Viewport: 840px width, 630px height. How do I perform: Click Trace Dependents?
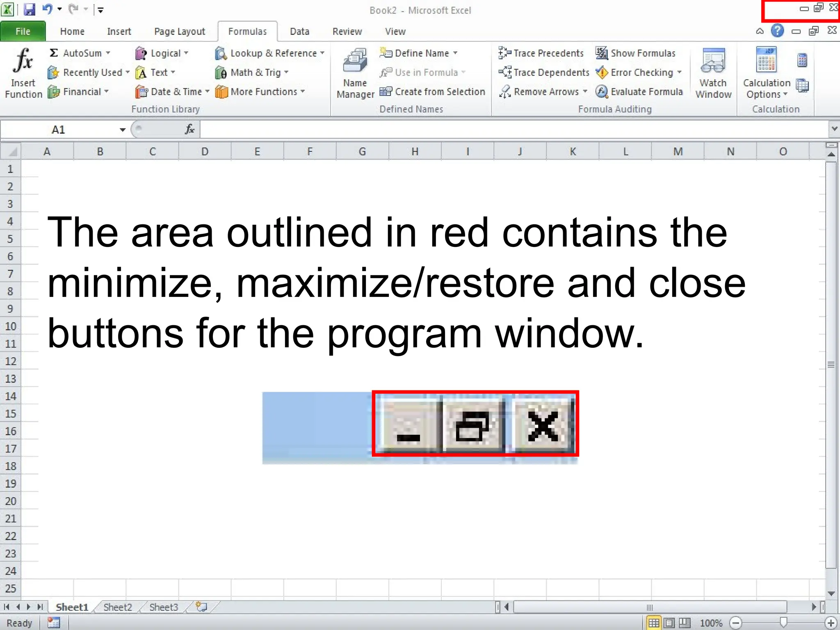point(544,73)
